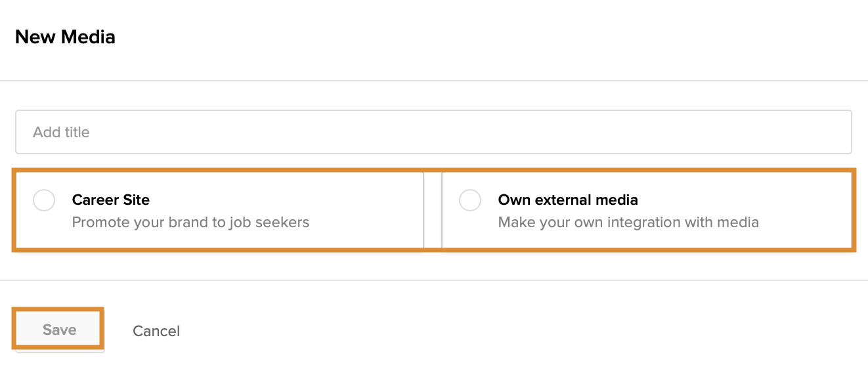Enable the Career Site circle toggle
The image size is (868, 365).
point(44,200)
